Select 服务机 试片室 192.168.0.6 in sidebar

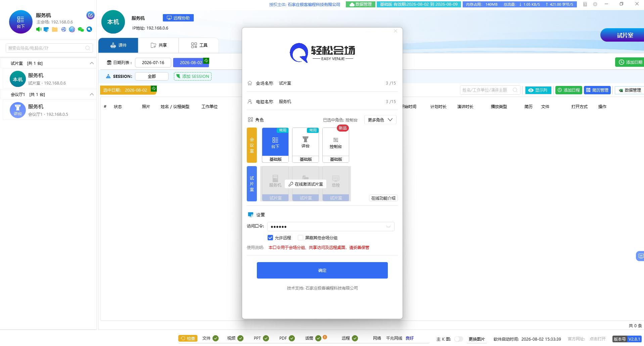pos(49,79)
